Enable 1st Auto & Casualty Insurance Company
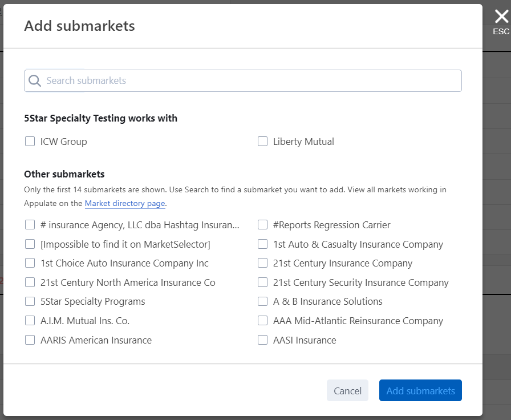Viewport: 511px width, 420px height. [263, 244]
